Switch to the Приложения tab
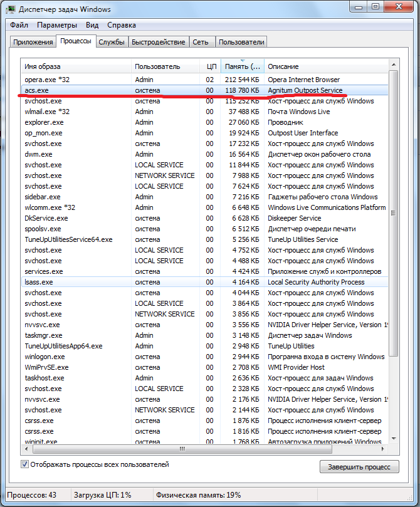The width and height of the screenshot is (420, 507). click(x=33, y=42)
